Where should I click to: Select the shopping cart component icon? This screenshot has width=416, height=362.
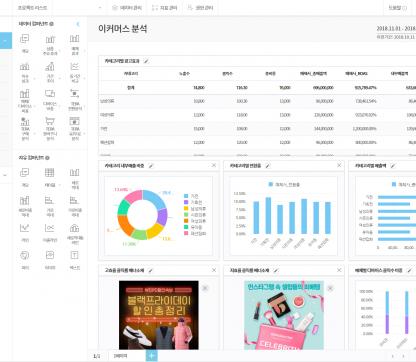point(50,121)
